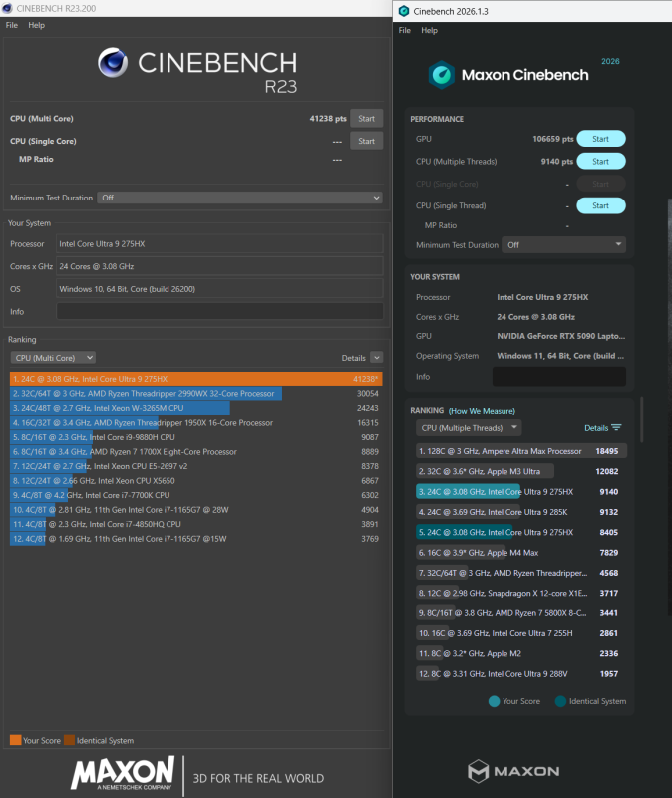
Task: Select the Threadripper 1950X ranking row
Action: (x=195, y=422)
